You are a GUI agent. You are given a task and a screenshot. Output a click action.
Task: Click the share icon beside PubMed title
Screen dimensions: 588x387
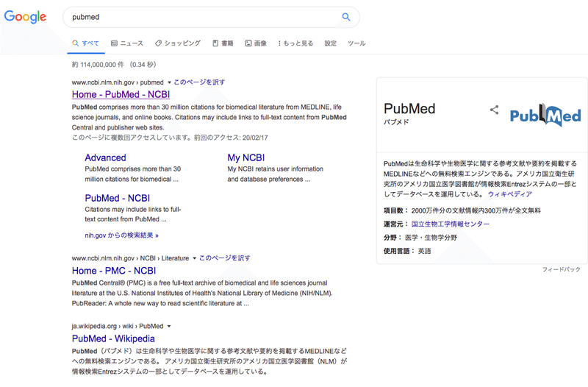point(494,110)
